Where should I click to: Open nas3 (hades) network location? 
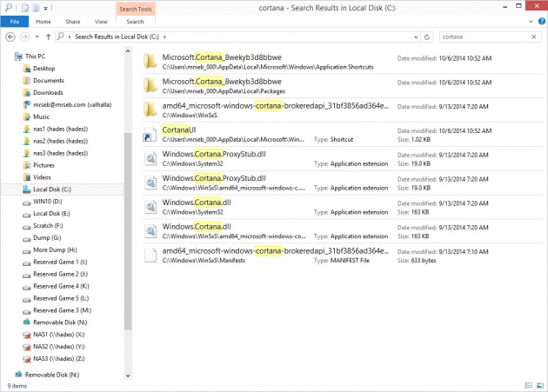[x=60, y=153]
